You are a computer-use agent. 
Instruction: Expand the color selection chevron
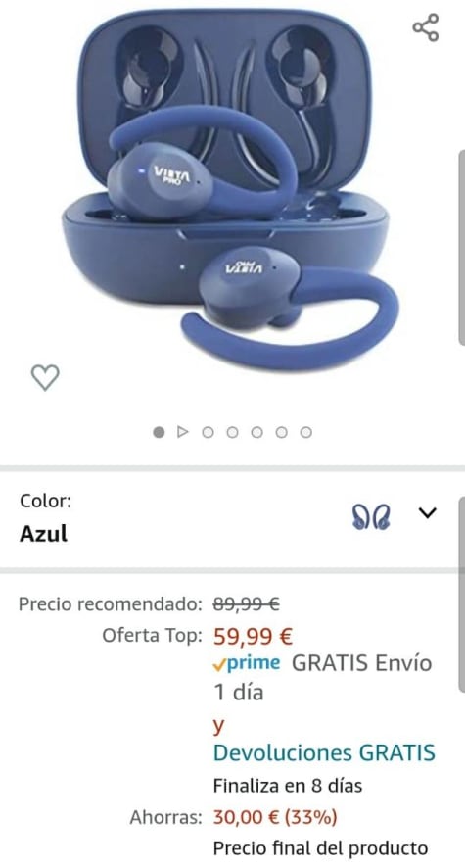(428, 513)
